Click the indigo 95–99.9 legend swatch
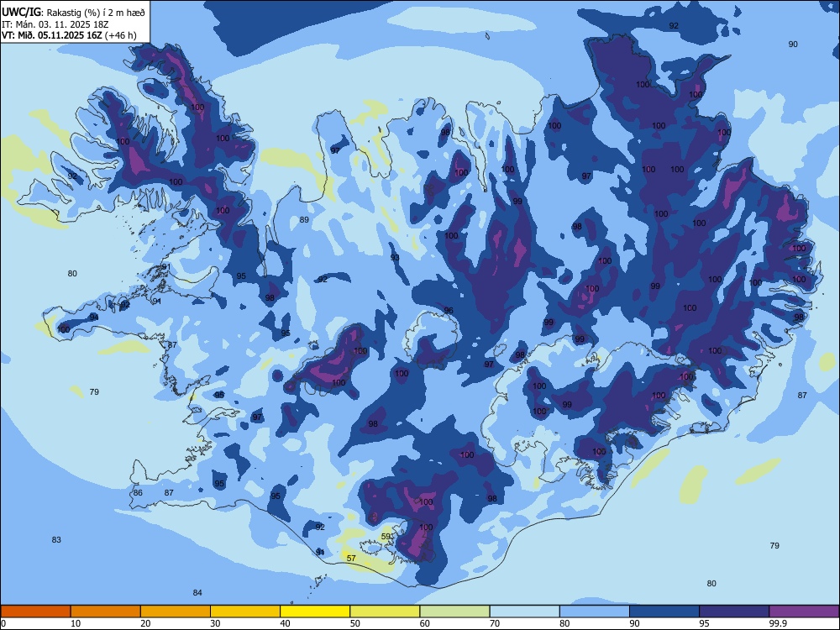 [734, 612]
